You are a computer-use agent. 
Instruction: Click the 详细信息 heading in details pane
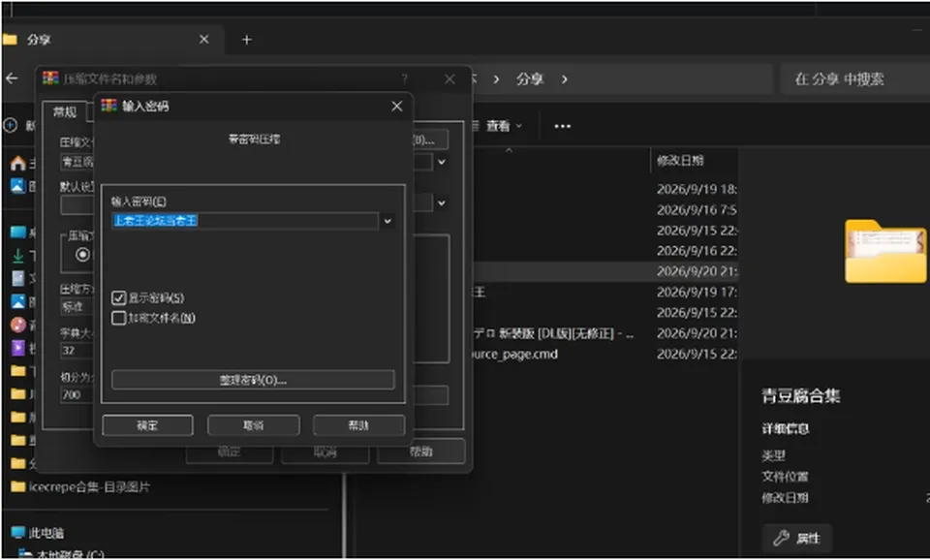point(786,428)
